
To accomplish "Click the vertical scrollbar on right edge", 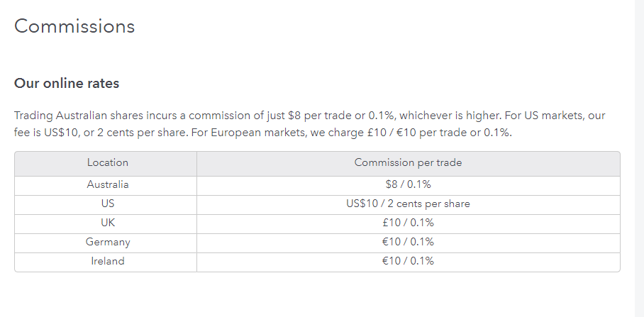I will pos(639,159).
